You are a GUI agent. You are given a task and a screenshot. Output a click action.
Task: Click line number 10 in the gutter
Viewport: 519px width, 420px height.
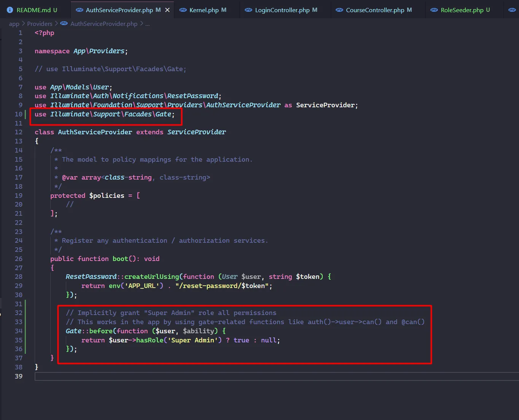(x=19, y=114)
